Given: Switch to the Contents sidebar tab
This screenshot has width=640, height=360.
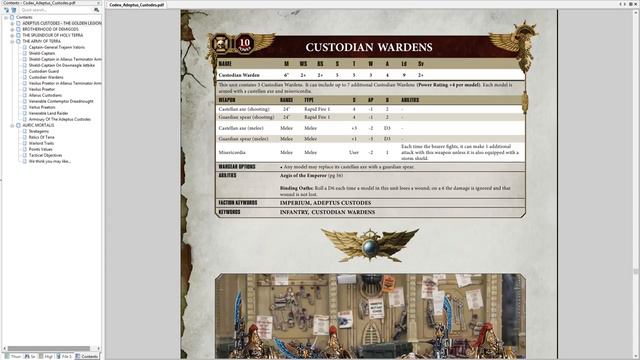Looking at the screenshot, I should pos(87,356).
